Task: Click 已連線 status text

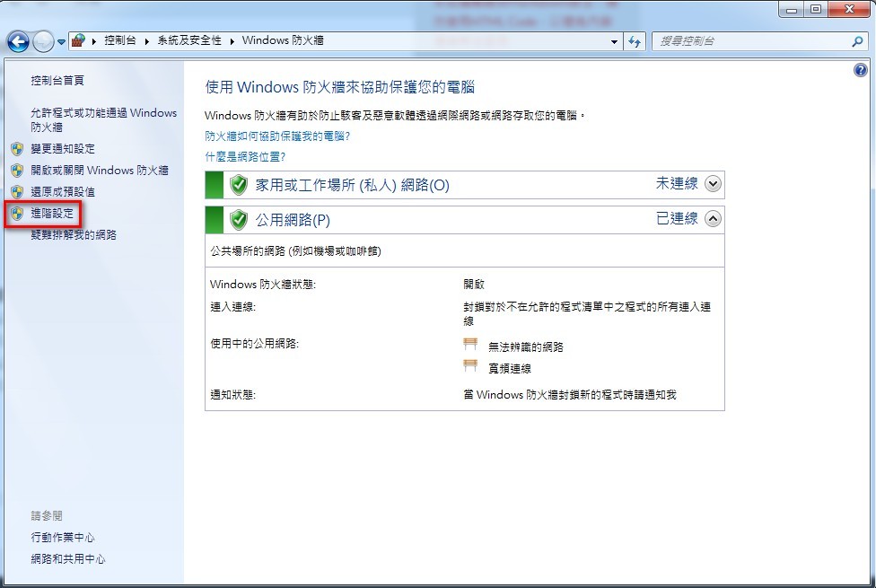Action: [677, 218]
